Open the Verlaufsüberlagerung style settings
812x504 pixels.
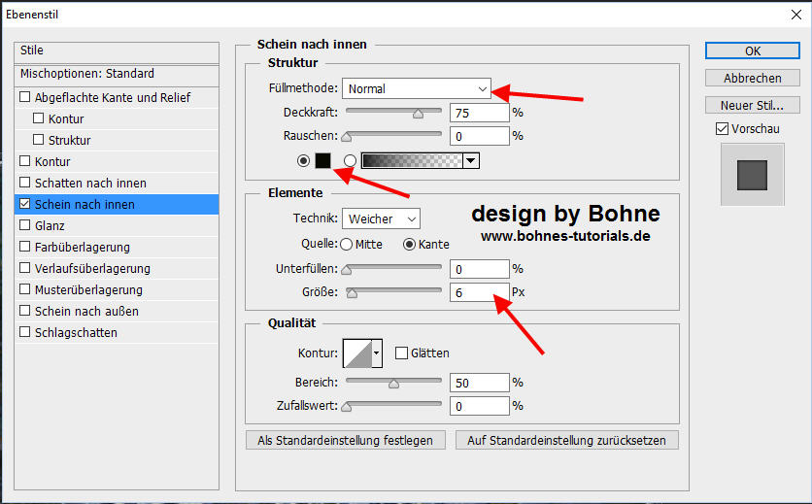tap(92, 269)
